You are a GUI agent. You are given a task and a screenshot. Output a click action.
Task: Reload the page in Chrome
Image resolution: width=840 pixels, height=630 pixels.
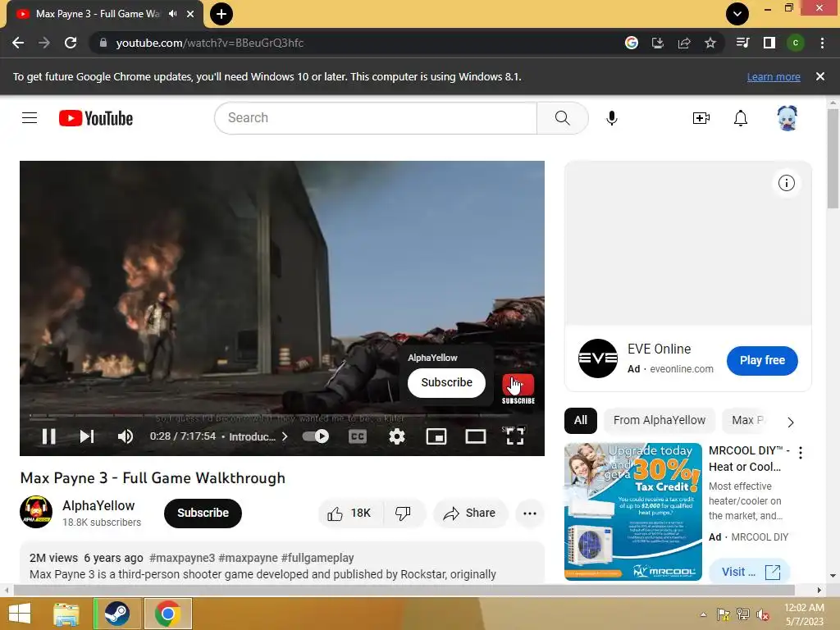click(71, 43)
